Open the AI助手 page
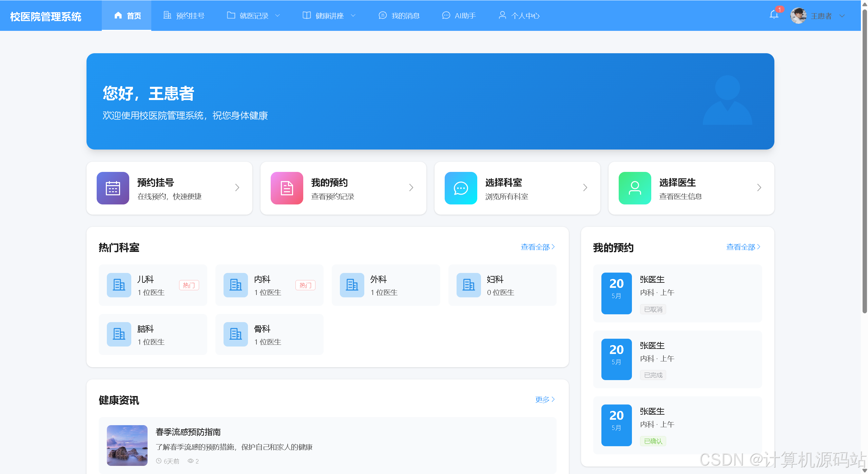The width and height of the screenshot is (868, 474). coord(459,16)
